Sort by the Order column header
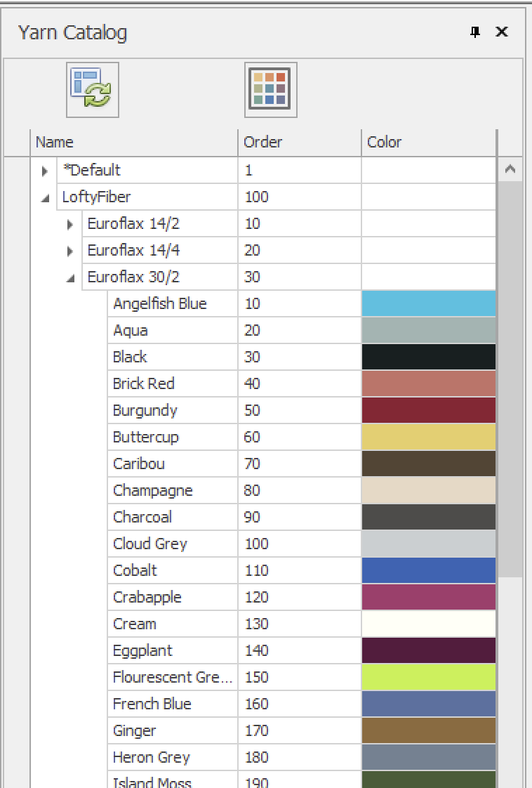Image resolution: width=532 pixels, height=788 pixels. (299, 142)
